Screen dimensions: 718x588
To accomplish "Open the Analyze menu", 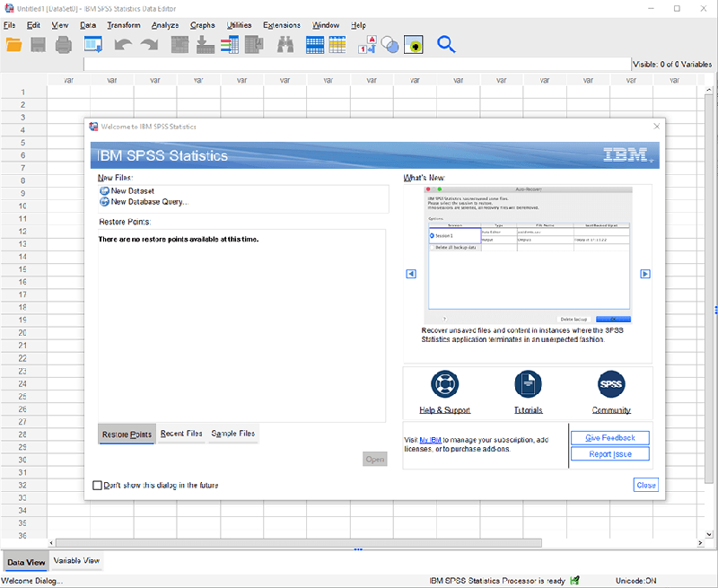I will pyautogui.click(x=165, y=25).
